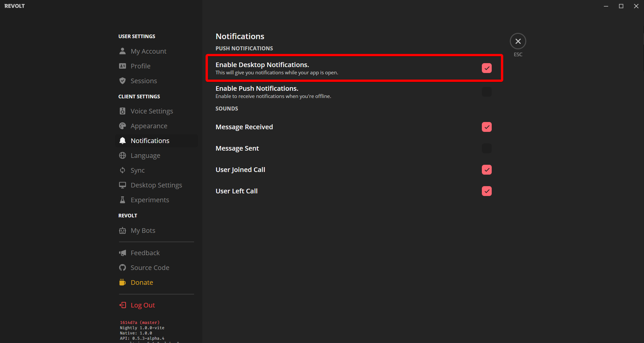This screenshot has height=343, width=644.
Task: Close settings with the circular X button
Action: tap(518, 41)
